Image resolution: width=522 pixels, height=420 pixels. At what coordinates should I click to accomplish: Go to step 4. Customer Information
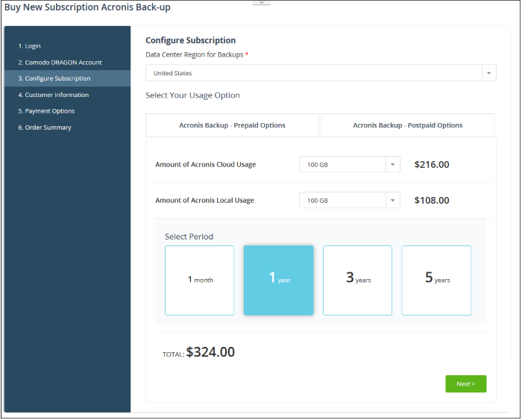click(53, 95)
